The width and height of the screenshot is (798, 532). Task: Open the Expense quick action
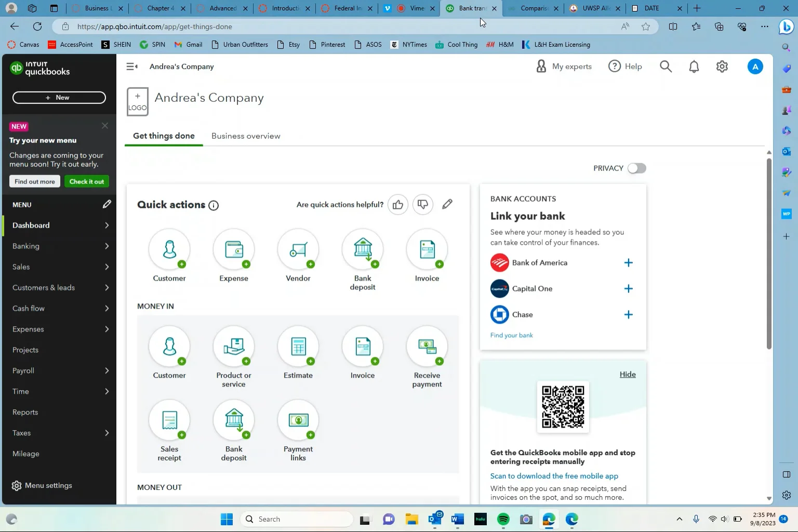pos(234,250)
